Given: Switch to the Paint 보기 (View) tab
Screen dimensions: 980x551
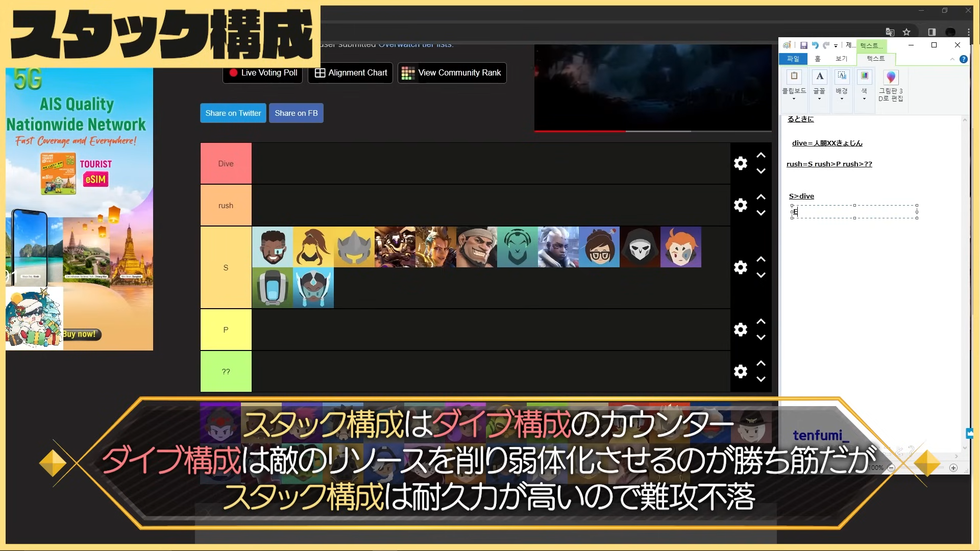Looking at the screenshot, I should [x=841, y=59].
